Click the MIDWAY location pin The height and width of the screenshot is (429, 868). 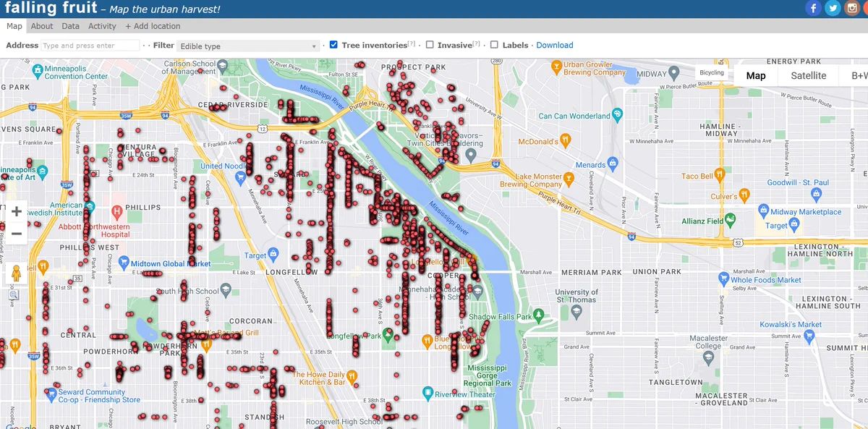[x=674, y=73]
